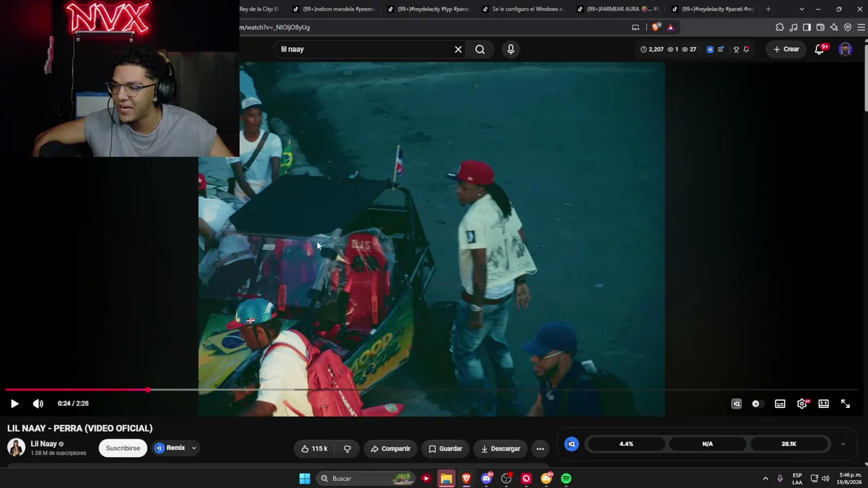Open the Crear menu
The image size is (868, 488).
(787, 49)
